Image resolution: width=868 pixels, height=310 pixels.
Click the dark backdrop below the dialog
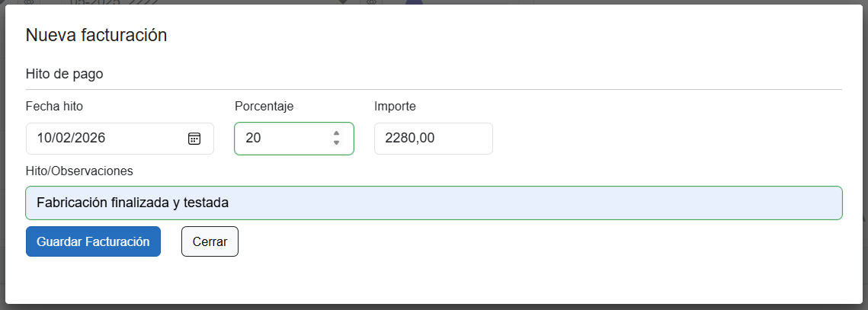click(434, 307)
